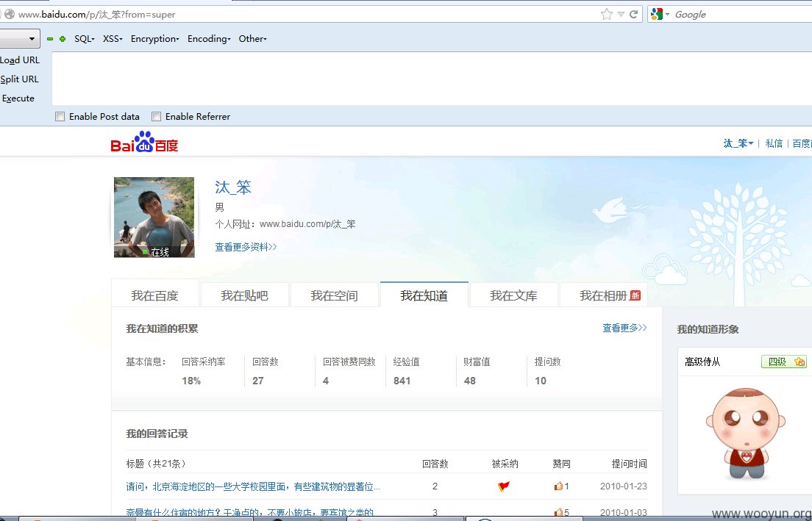Screen dimensions: 812x521
Task: Click the profile avatar photo
Action: (154, 218)
